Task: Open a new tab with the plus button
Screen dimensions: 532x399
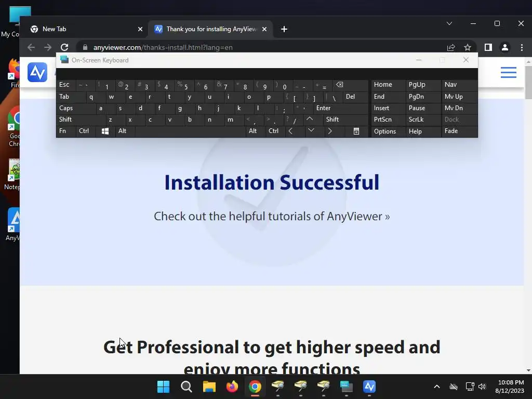Action: tap(284, 29)
